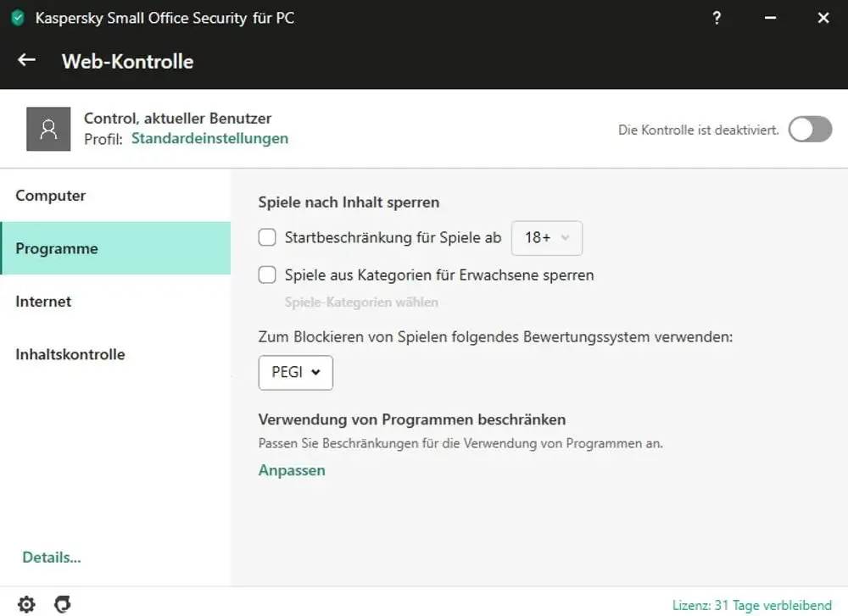Go to the Inhaltskontrolle tab
This screenshot has height=616, width=848.
(x=70, y=354)
